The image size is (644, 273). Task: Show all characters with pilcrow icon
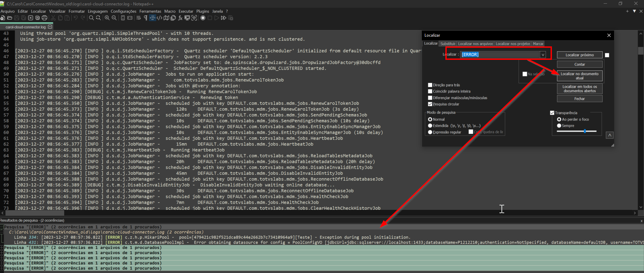146,18
